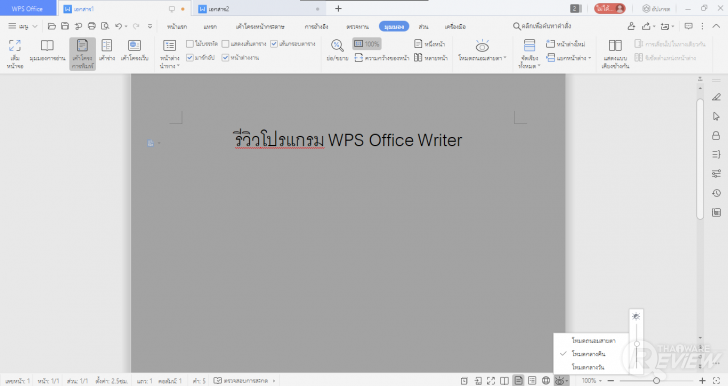
Task: Click the pen tool in right sidebar
Action: click(716, 97)
